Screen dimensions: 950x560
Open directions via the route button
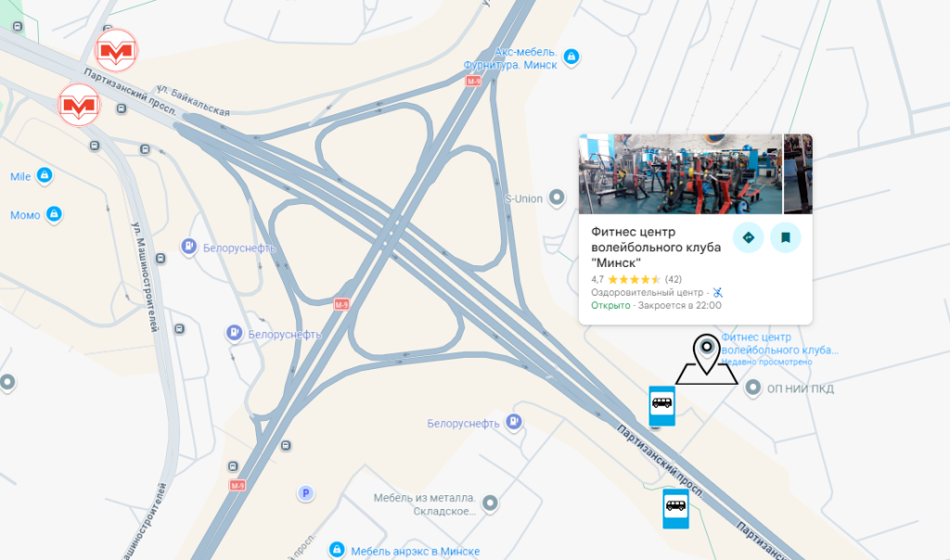pyautogui.click(x=749, y=237)
